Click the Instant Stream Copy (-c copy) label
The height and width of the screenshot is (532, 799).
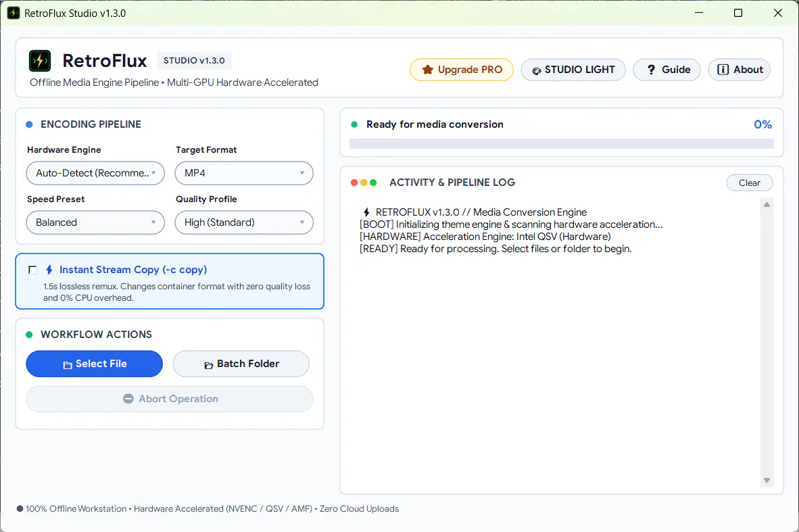point(133,270)
